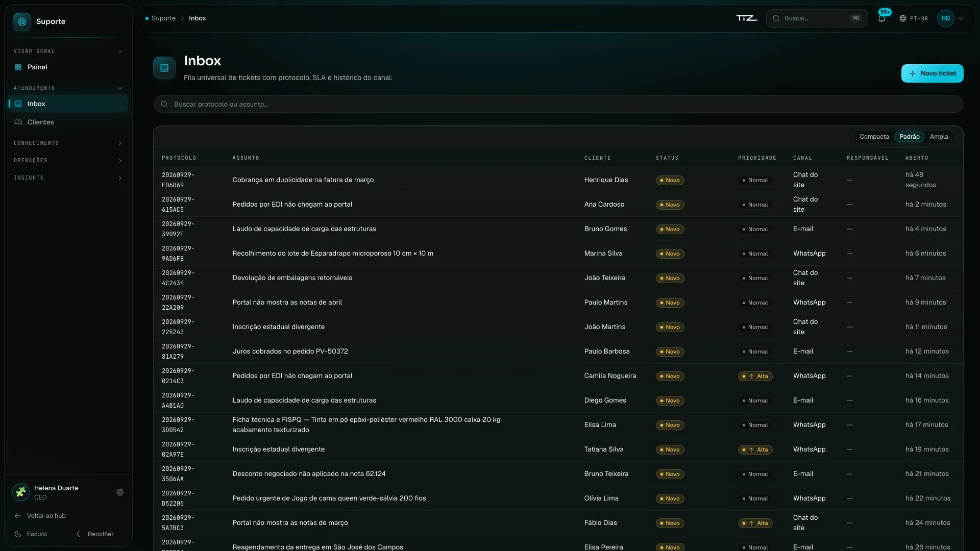The height and width of the screenshot is (551, 980).
Task: Click protocol 20260929-615AC5
Action: click(178, 205)
